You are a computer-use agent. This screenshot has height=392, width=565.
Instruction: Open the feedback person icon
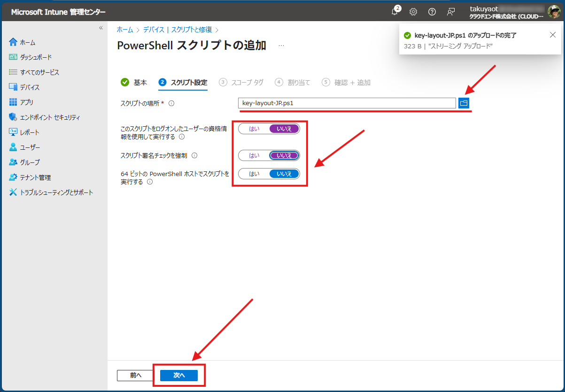click(x=451, y=12)
